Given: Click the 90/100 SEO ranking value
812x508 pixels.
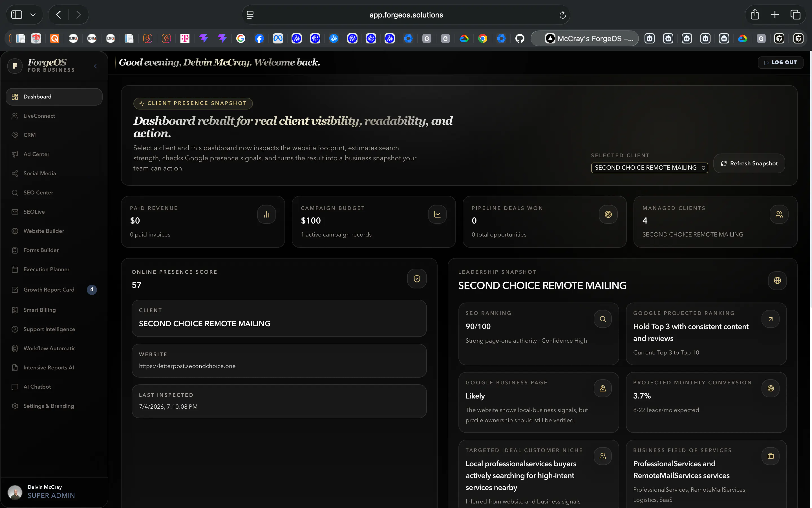Looking at the screenshot, I should pos(478,327).
